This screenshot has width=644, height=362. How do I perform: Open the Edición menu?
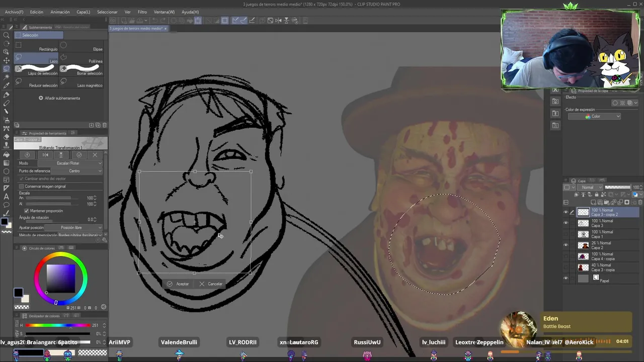37,12
